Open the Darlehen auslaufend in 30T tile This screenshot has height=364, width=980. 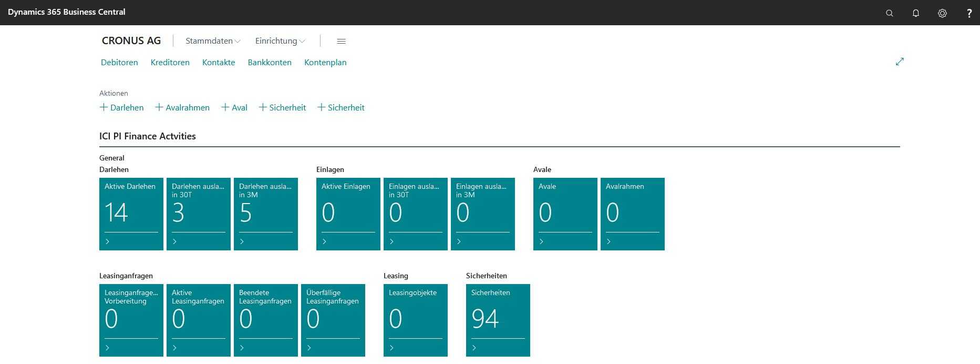pos(198,213)
